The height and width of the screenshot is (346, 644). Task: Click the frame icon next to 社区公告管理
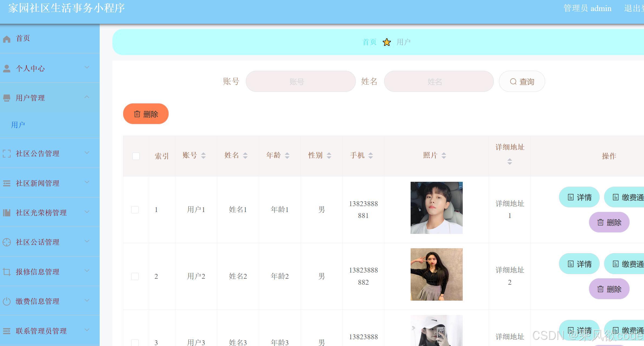coord(7,154)
